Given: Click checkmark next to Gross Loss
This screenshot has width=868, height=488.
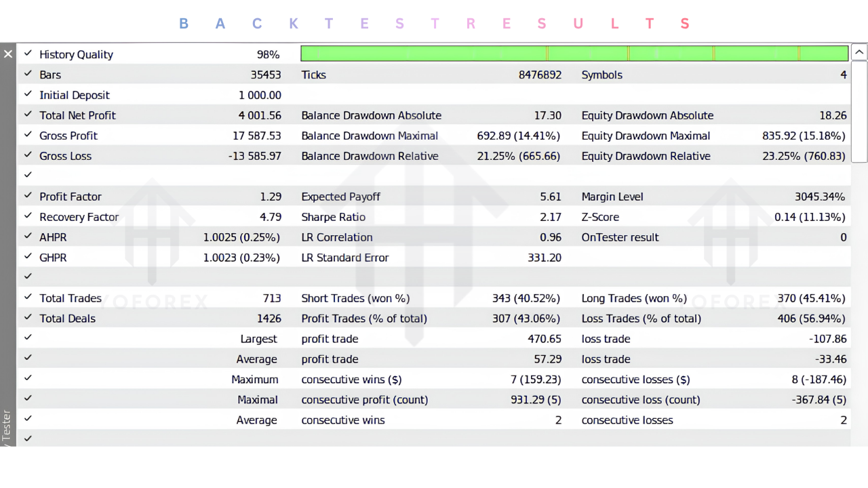Looking at the screenshot, I should 28,155.
